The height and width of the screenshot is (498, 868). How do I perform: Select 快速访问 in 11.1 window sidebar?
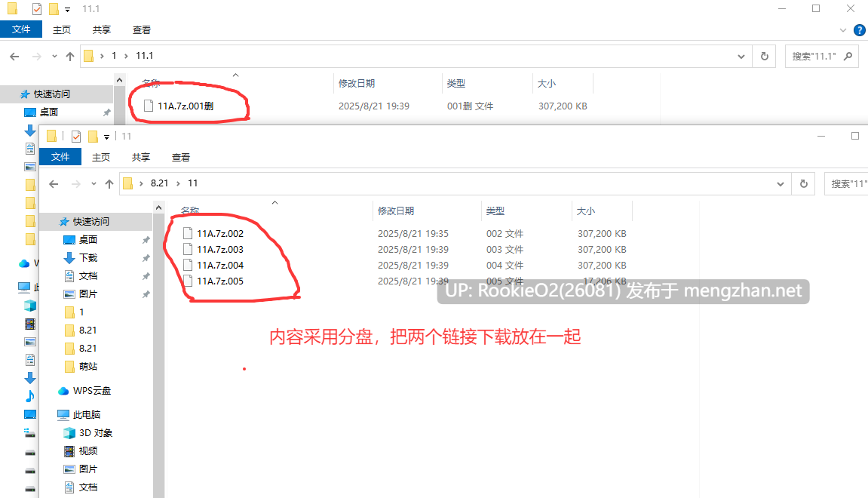coord(51,94)
